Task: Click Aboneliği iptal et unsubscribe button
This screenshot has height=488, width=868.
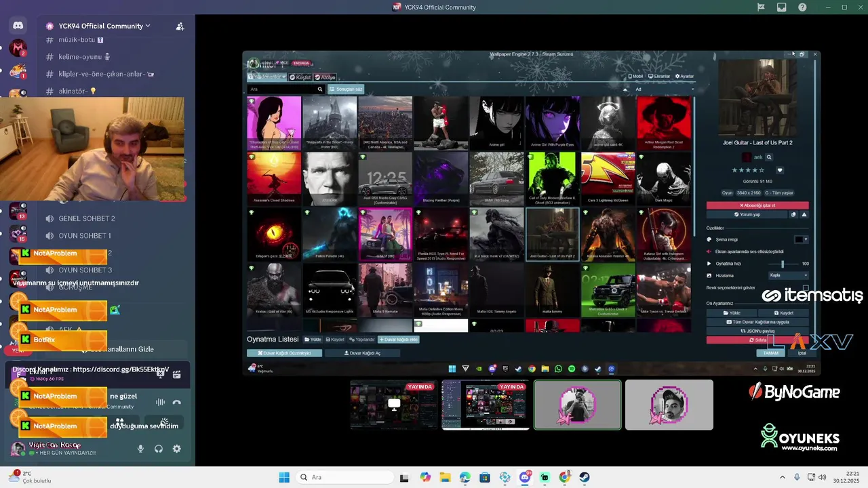Action: tap(757, 205)
